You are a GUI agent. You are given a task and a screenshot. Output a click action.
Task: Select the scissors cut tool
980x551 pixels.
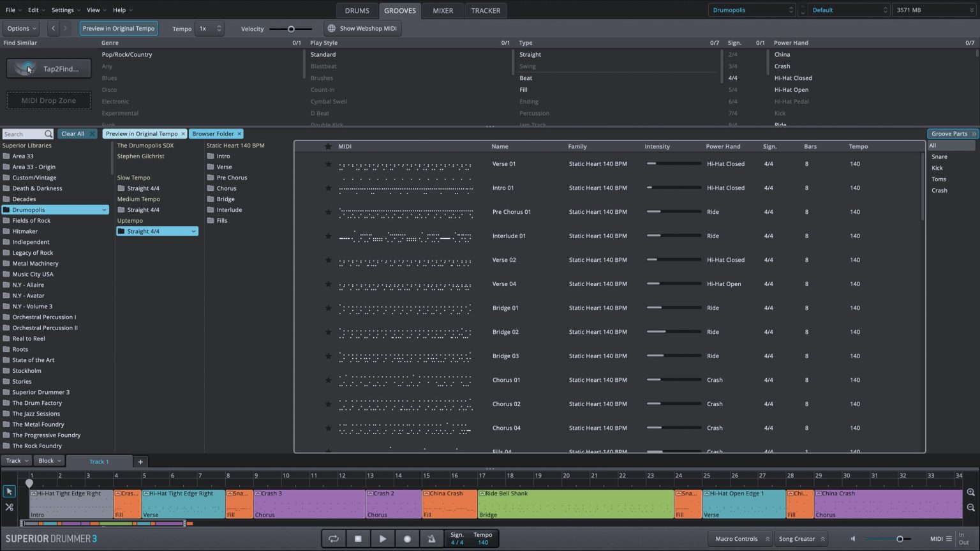(9, 507)
